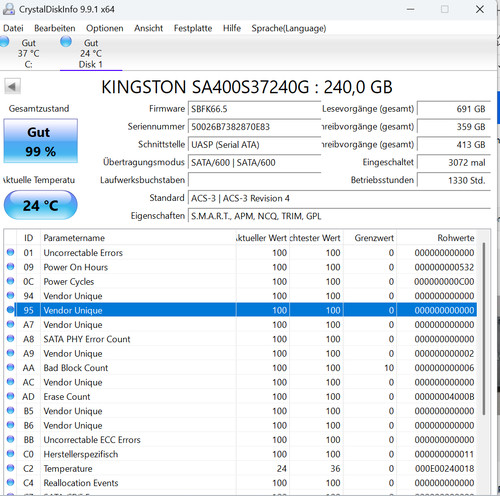
Task: Click the Übertragungsmodus field SATA/600
Action: pos(254,163)
